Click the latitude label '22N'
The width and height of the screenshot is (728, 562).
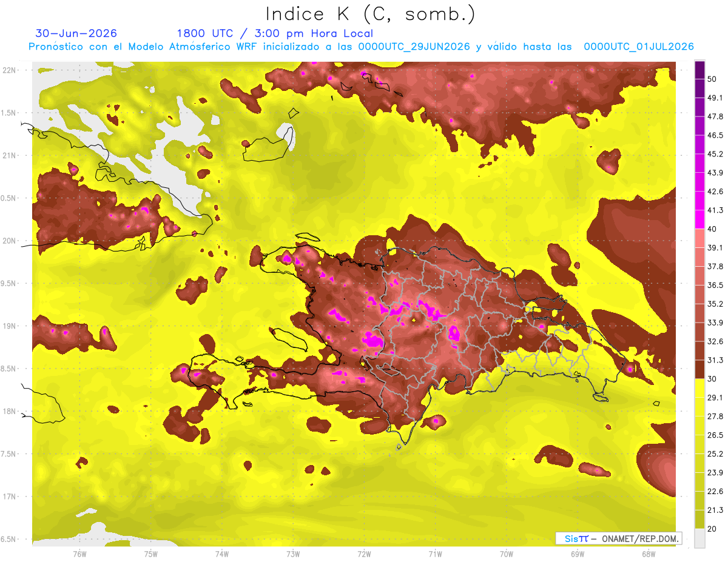click(9, 70)
